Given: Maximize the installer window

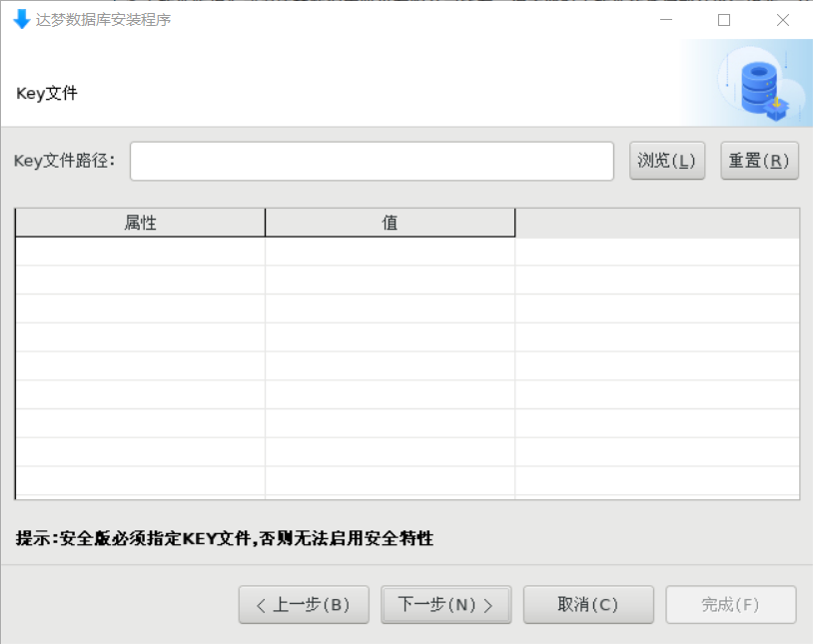Looking at the screenshot, I should [724, 20].
